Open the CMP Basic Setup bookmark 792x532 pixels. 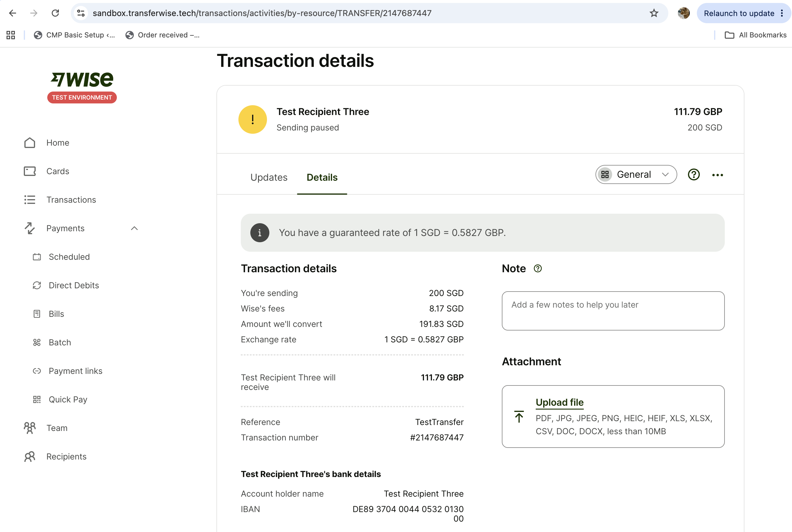(74, 35)
